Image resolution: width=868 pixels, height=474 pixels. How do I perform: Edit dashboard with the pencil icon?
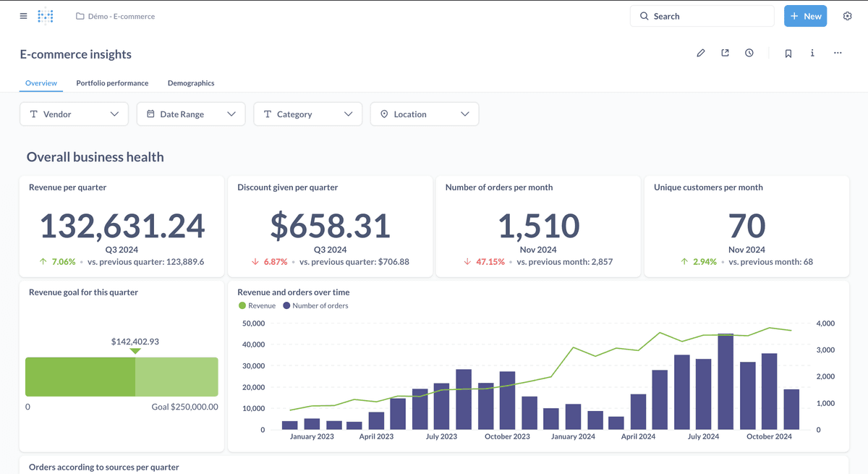click(701, 53)
